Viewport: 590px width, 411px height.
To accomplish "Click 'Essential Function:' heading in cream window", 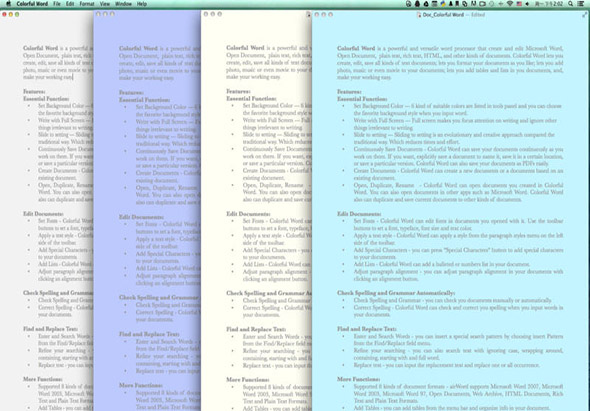I will [x=251, y=99].
